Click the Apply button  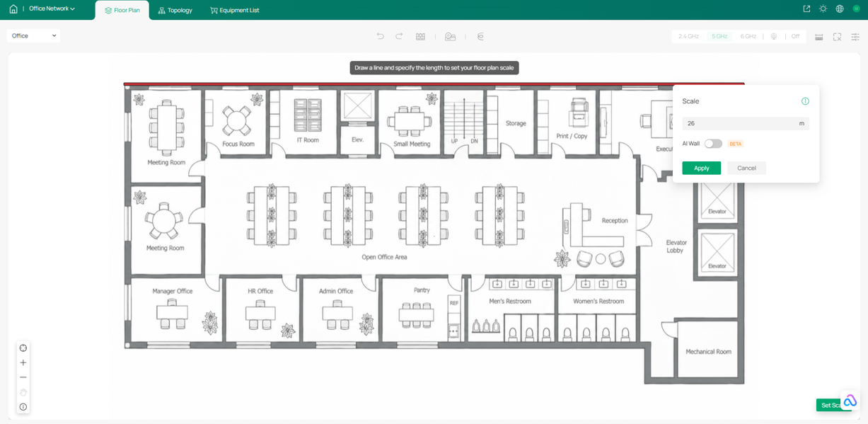(x=701, y=168)
